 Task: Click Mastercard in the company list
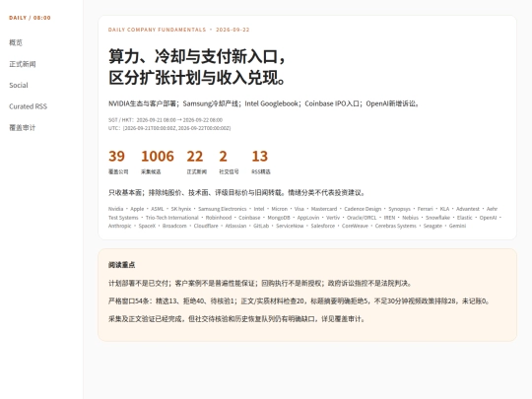click(324, 209)
